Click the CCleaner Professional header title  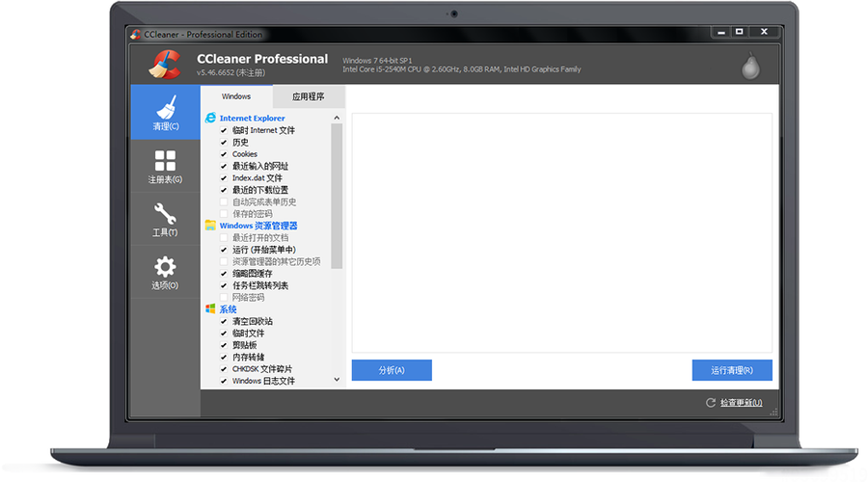pyautogui.click(x=262, y=59)
